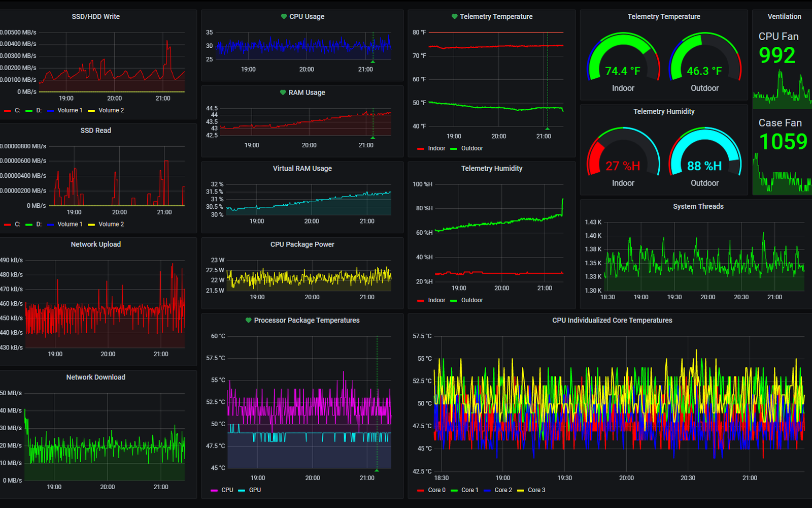Click the heart icon beside Processor Package Temperatures
The image size is (812, 508).
(x=249, y=321)
